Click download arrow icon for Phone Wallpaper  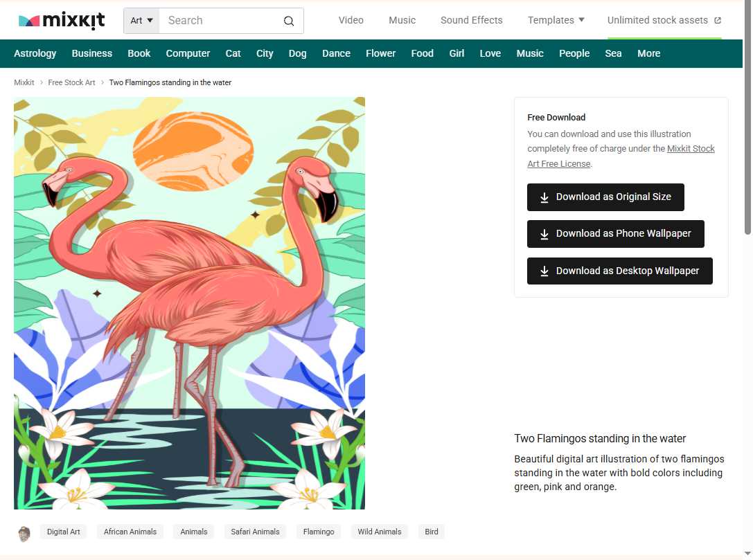coord(544,234)
